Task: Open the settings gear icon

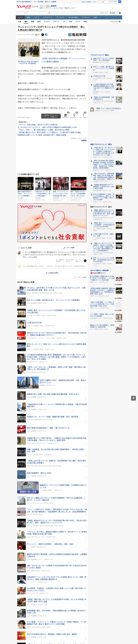Action: pos(120,13)
